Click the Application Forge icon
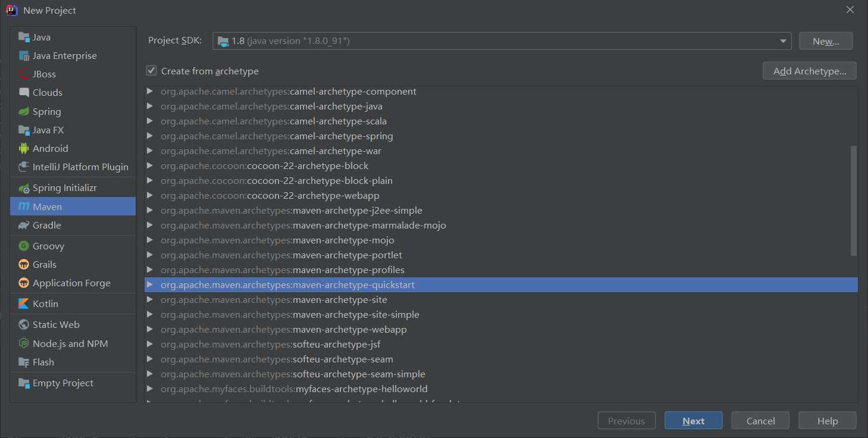Viewport: 868px width, 438px height. pos(24,283)
